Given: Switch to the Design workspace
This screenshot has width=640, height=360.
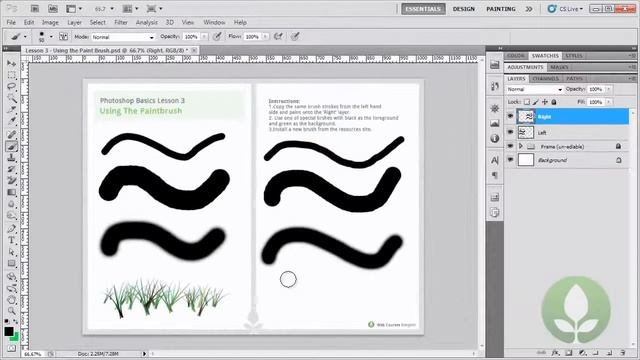Looking at the screenshot, I should coord(464,9).
